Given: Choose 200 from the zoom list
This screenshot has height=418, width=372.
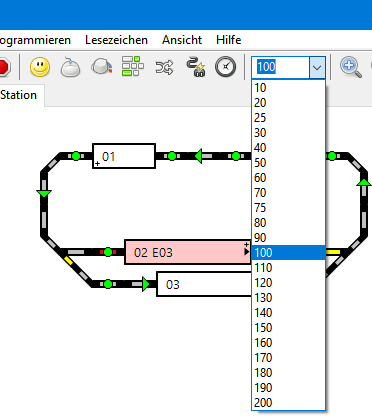Looking at the screenshot, I should coord(288,403).
